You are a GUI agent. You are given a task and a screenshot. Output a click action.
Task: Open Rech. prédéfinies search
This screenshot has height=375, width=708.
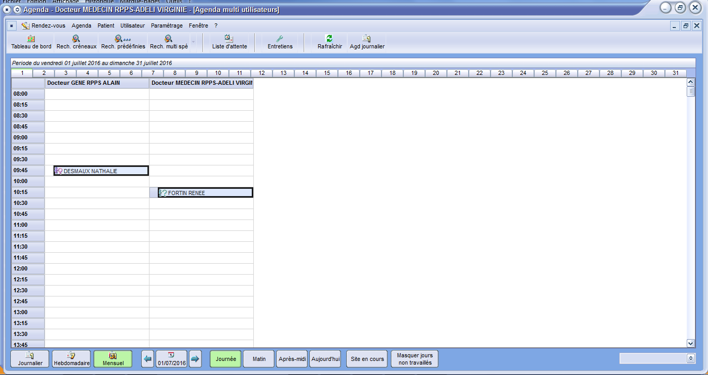[x=123, y=42]
